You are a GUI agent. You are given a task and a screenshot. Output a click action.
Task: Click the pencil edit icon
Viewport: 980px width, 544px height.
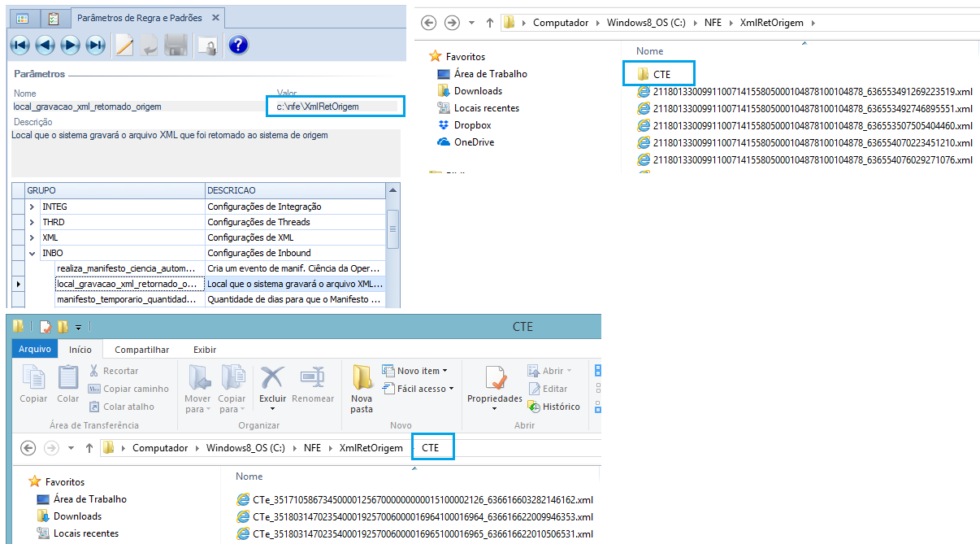[x=124, y=46]
